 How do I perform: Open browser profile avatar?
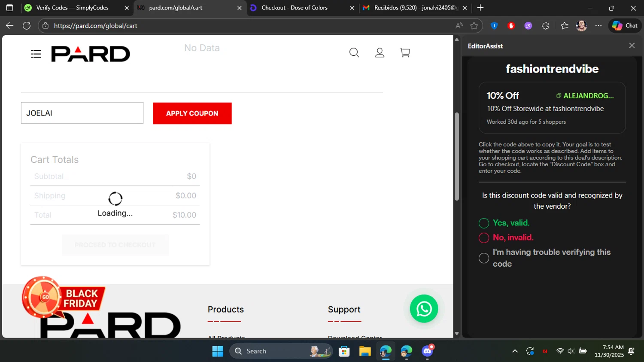coord(581,26)
